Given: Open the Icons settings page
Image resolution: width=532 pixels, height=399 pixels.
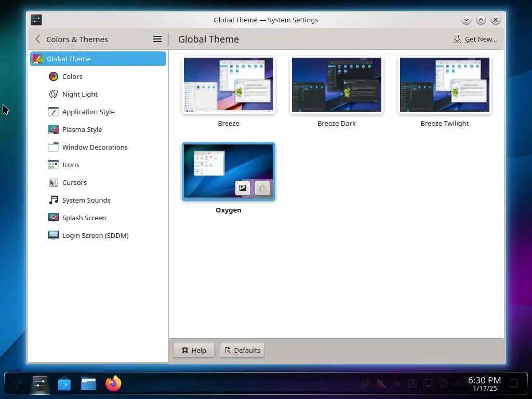Looking at the screenshot, I should (x=98, y=165).
